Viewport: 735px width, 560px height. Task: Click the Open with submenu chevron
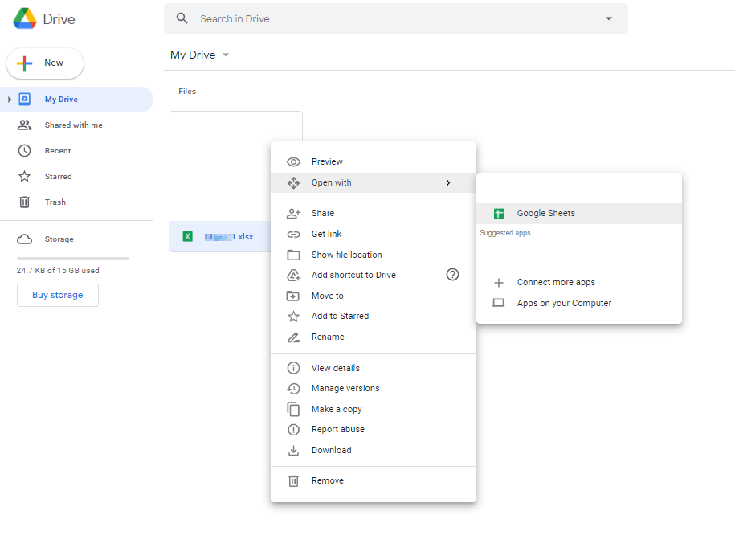pyautogui.click(x=448, y=183)
